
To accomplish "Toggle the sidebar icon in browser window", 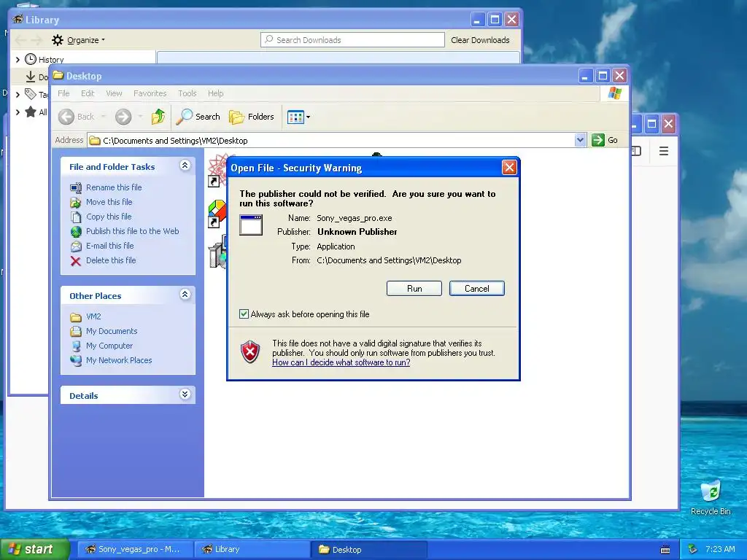I will coord(636,152).
